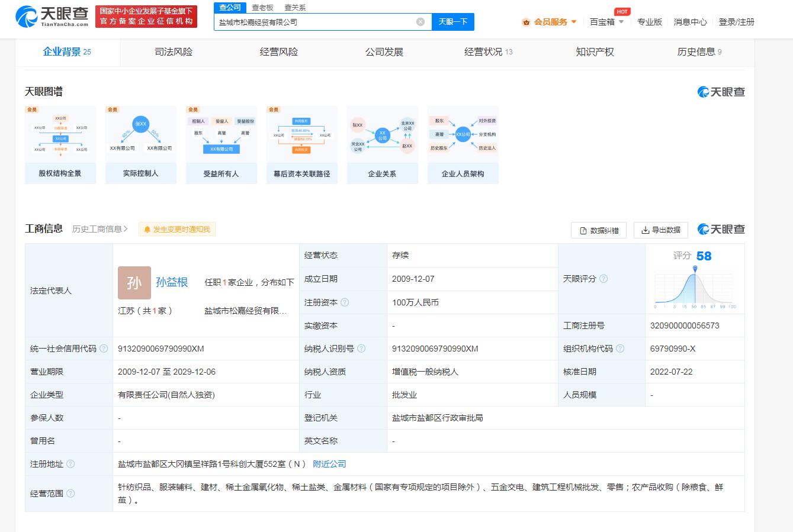793x532 pixels.
Task: Click the 导出数据 button
Action: point(661,230)
